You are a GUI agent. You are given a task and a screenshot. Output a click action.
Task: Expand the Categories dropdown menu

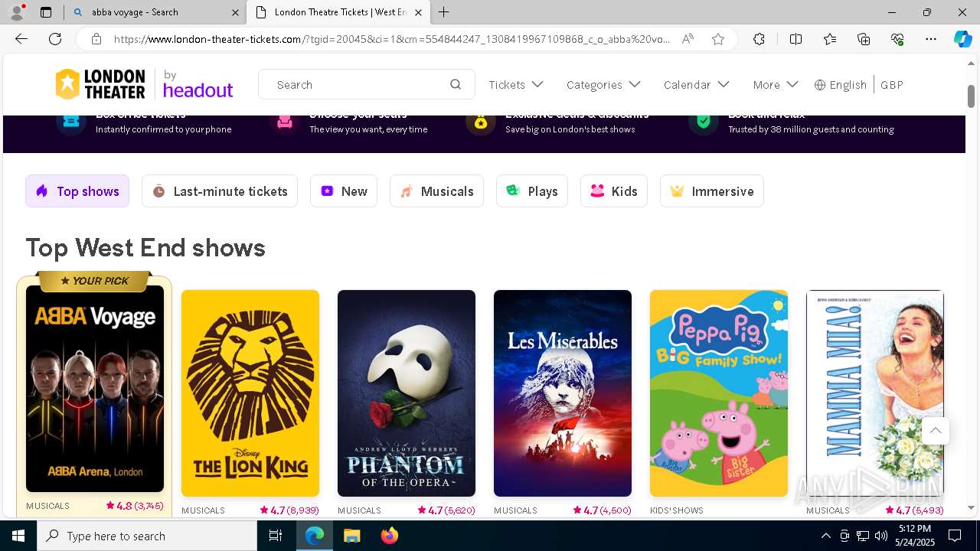603,85
